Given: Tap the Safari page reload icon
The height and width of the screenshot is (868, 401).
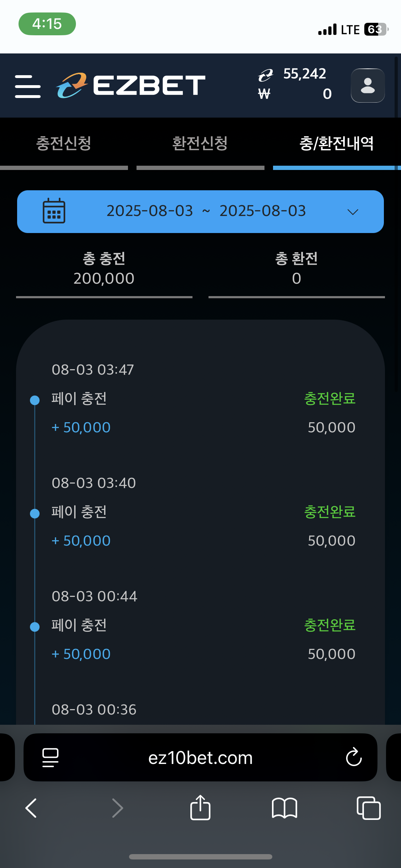Looking at the screenshot, I should click(x=354, y=757).
